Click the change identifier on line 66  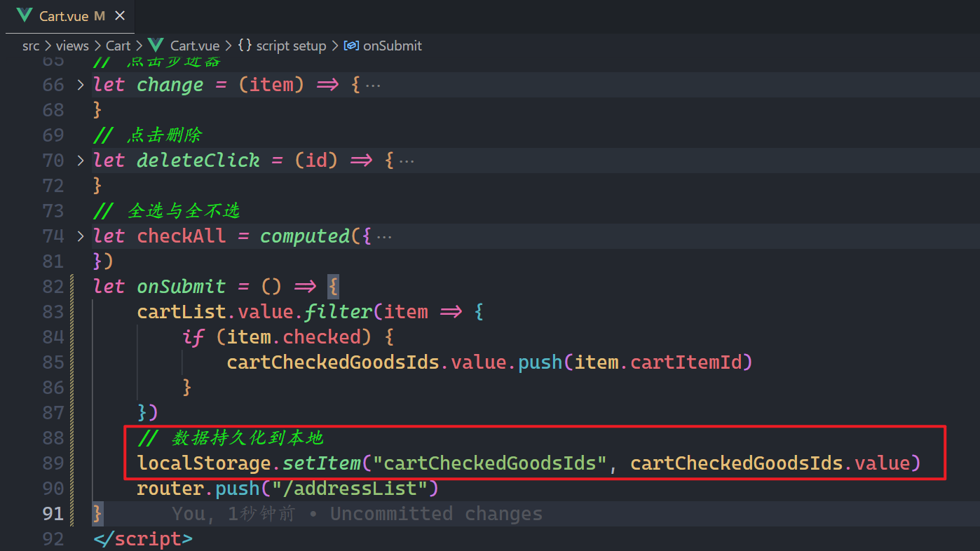click(170, 85)
